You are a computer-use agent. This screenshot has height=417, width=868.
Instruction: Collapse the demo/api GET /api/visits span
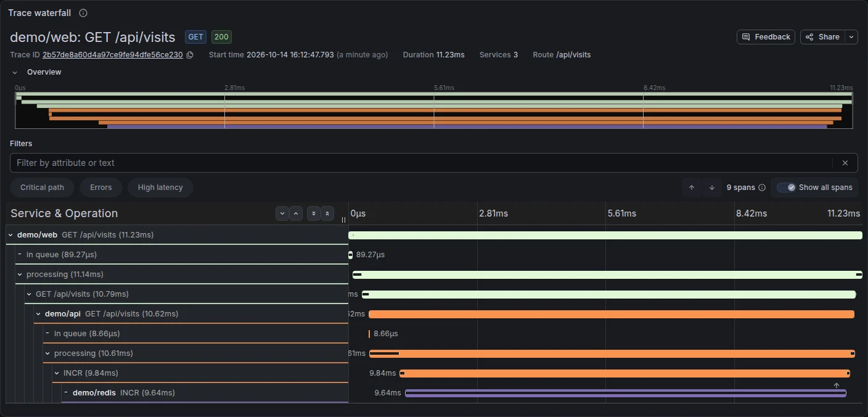38,314
